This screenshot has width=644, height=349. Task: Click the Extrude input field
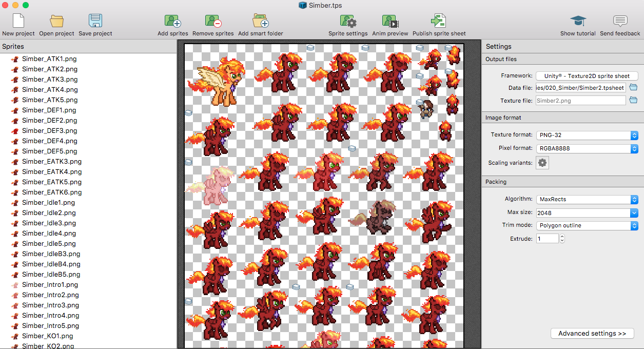(x=547, y=239)
